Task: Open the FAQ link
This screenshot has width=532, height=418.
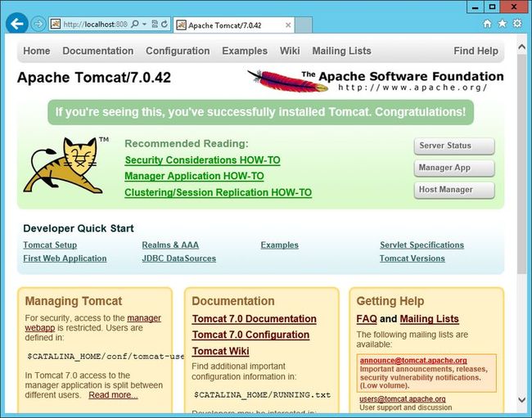Action: click(367, 319)
